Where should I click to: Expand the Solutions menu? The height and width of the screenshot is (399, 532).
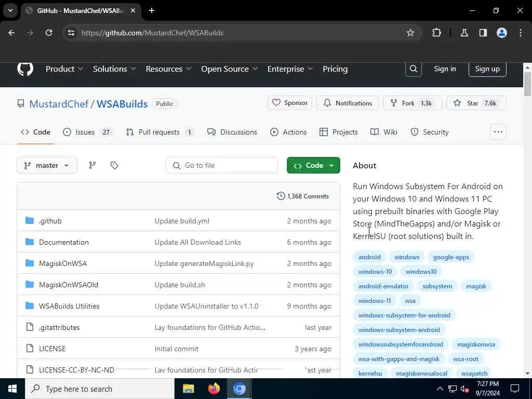(x=115, y=69)
